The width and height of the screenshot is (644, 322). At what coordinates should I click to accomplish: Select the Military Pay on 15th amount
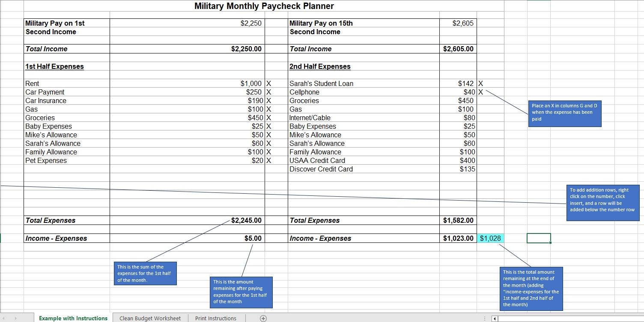coord(458,23)
